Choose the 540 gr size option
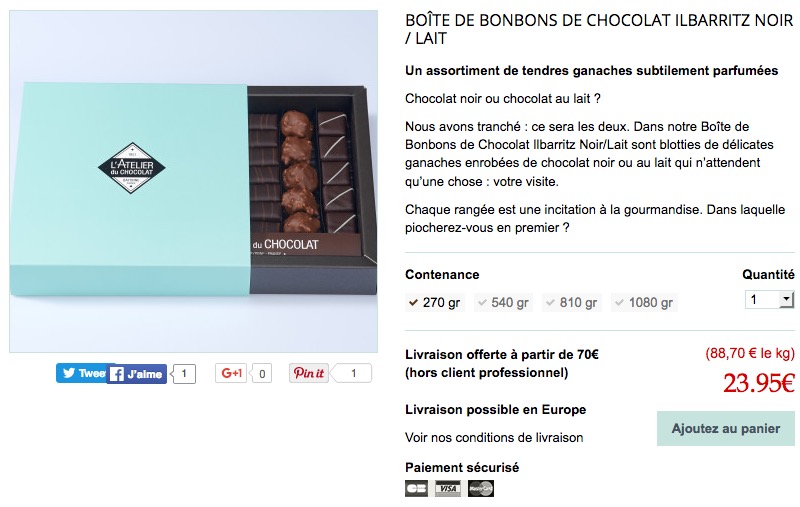The width and height of the screenshot is (800, 507). pos(503,302)
